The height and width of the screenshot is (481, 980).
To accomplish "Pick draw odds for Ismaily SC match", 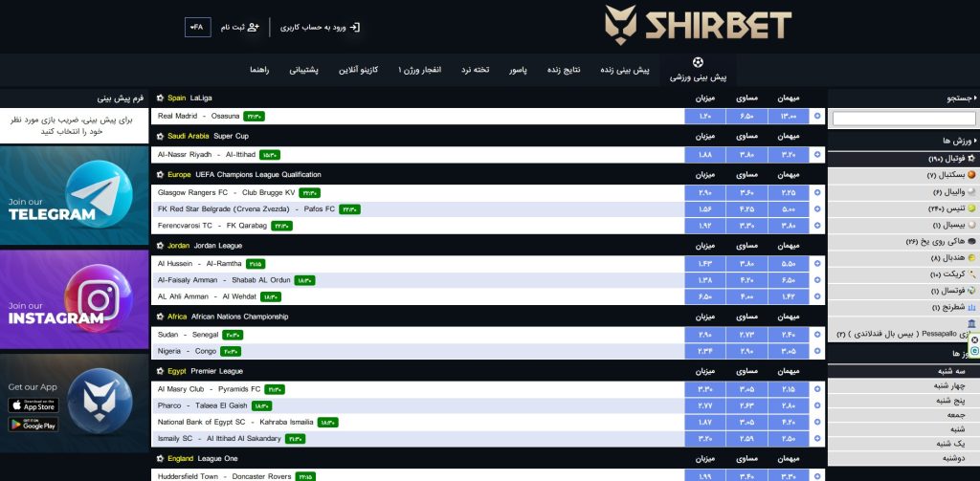I will pos(746,439).
